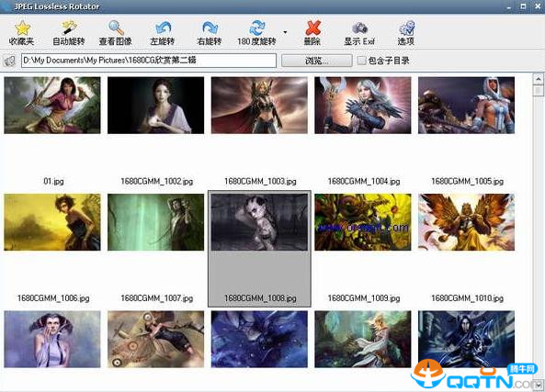Click the red X Delete (删除) icon

point(312,28)
